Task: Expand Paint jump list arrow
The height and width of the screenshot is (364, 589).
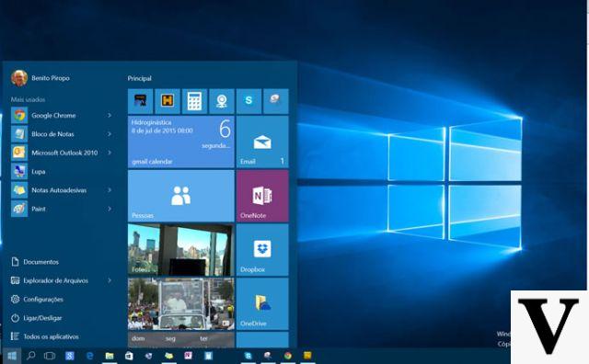Action: (110, 209)
